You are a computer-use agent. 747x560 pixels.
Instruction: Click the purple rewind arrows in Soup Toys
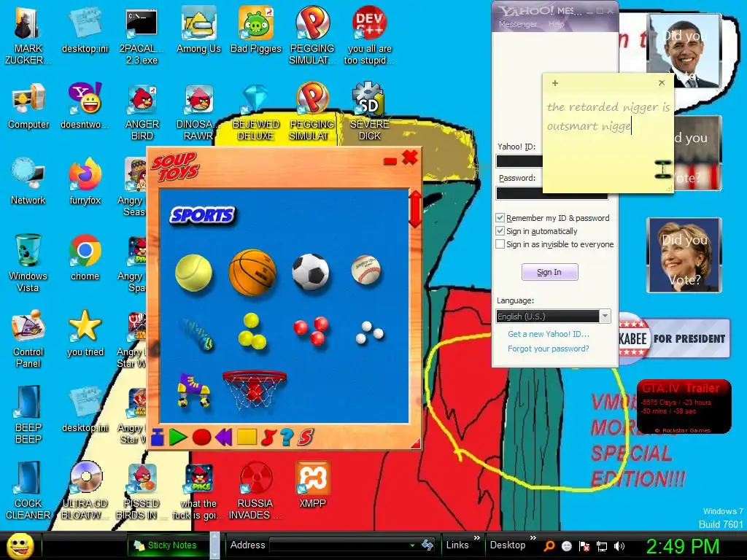pos(223,437)
